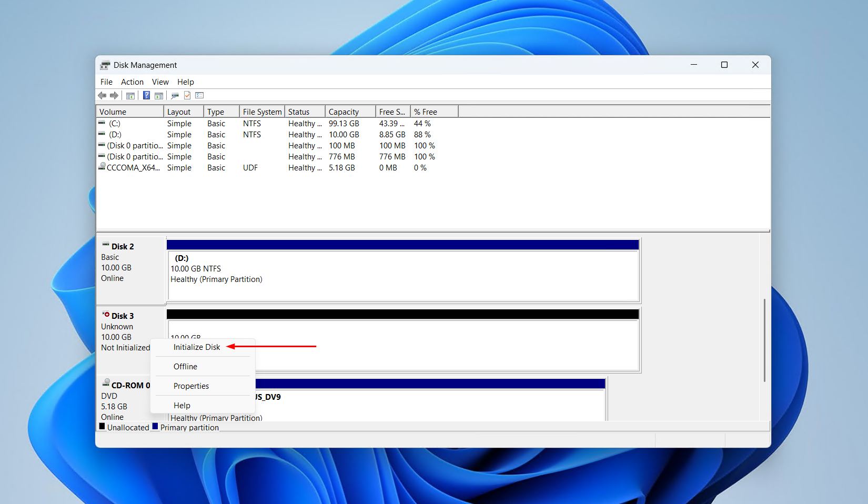Click 'Healthy (Primary Partition)' text in D: block

(216, 279)
